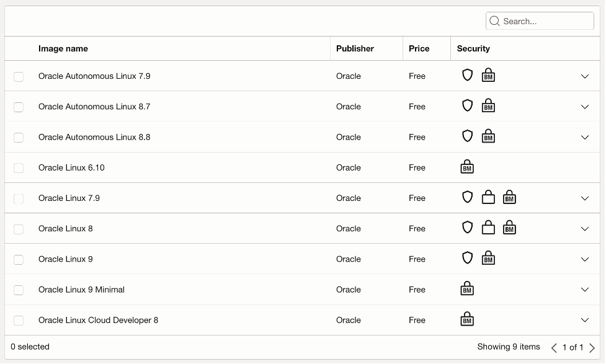This screenshot has width=606, height=364.
Task: Click into the Search input field
Action: (x=546, y=21)
